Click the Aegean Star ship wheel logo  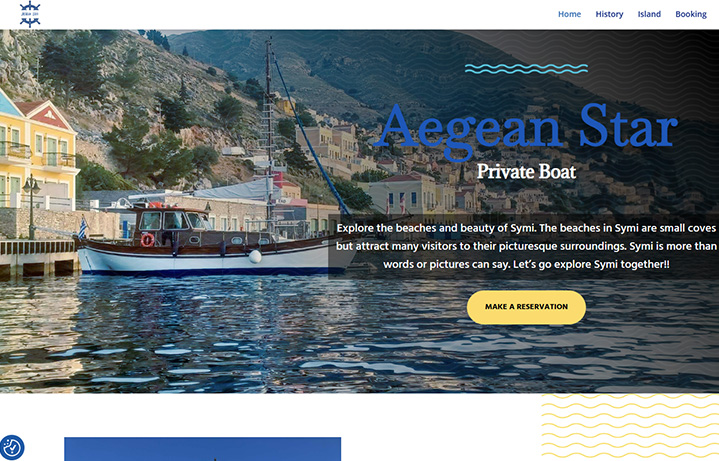[30, 14]
